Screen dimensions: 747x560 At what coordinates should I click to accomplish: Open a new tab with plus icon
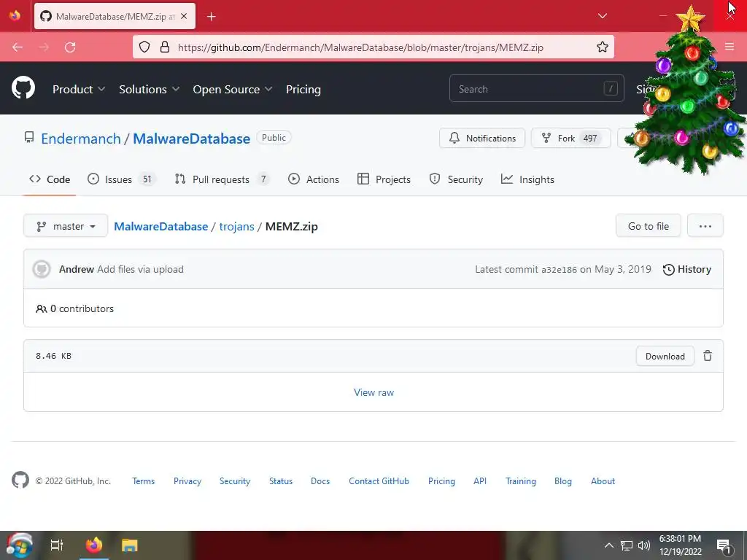[212, 17]
